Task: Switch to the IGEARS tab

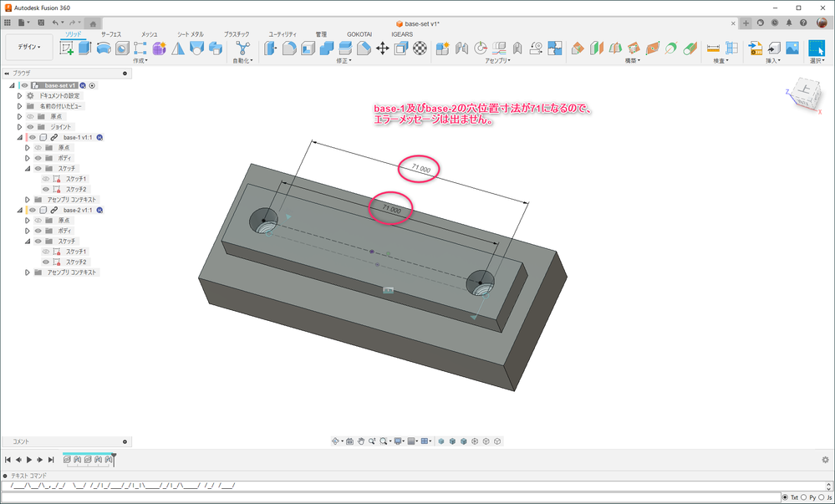Action: pos(402,34)
